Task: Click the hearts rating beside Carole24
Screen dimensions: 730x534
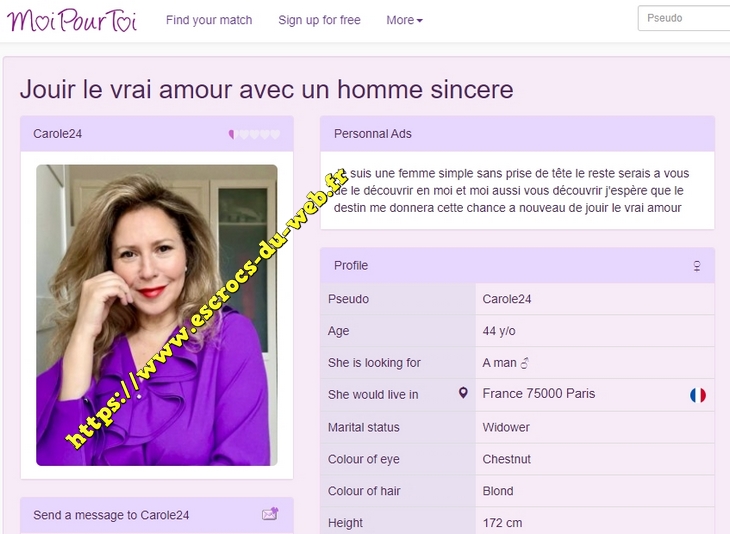Action: click(254, 134)
